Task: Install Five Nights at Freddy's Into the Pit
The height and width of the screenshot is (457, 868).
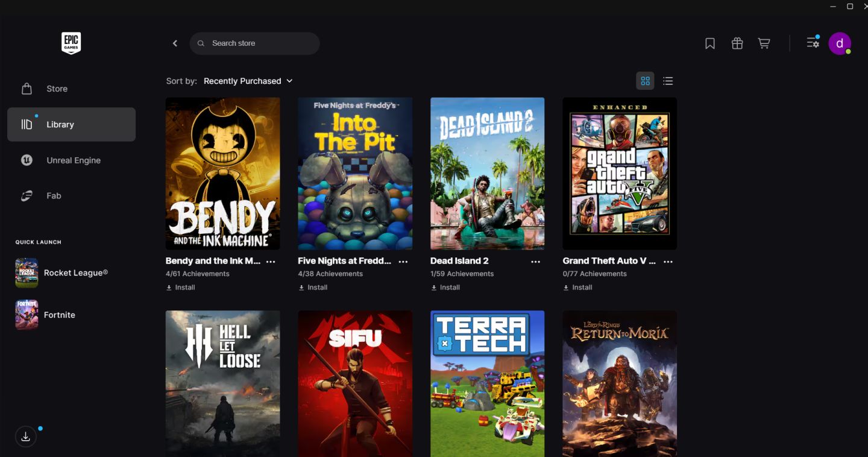Action: pyautogui.click(x=313, y=288)
